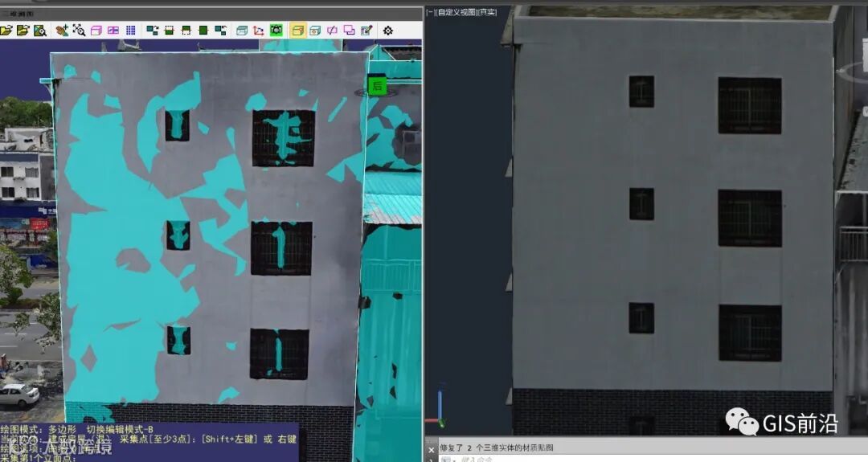Screen dimensions: 868x462
Task: Close the command line panel with X
Action: pyautogui.click(x=432, y=450)
